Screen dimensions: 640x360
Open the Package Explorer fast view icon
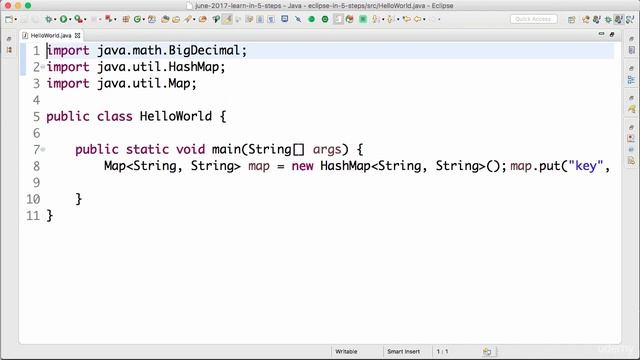click(x=9, y=50)
